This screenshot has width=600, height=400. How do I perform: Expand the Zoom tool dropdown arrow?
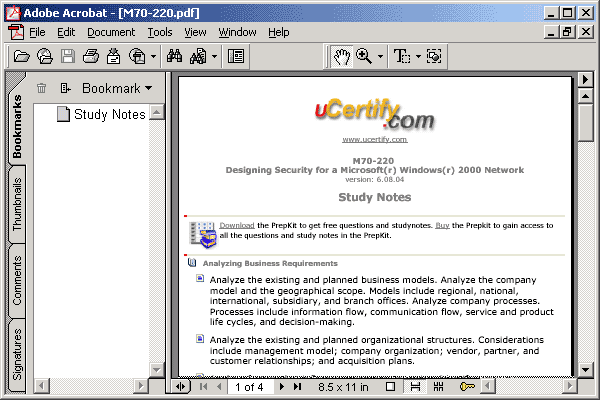380,57
